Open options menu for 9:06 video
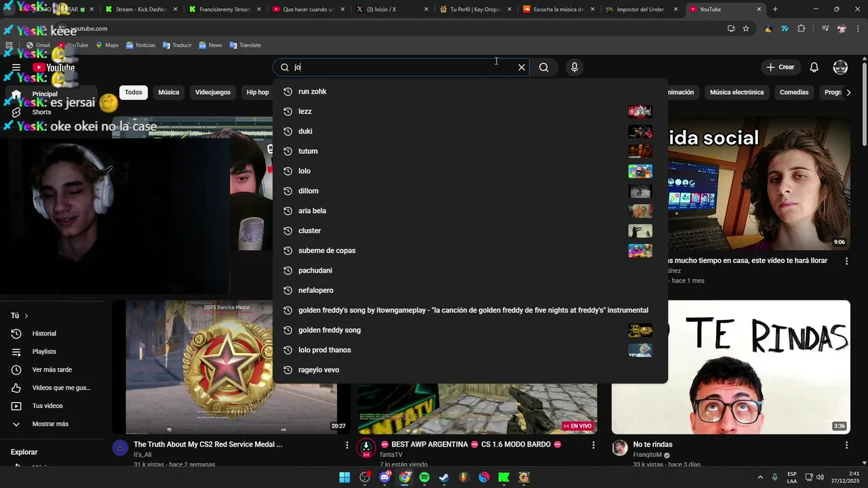 846,261
